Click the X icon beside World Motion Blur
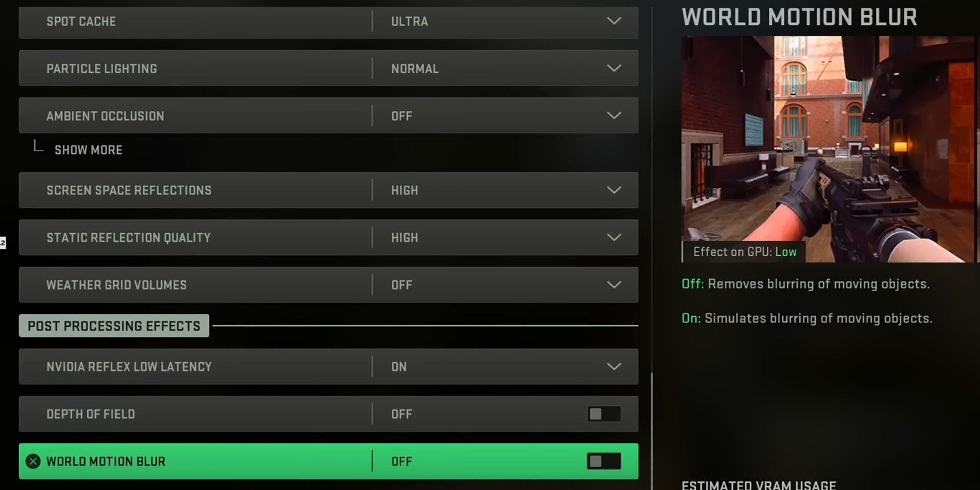 pyautogui.click(x=33, y=461)
